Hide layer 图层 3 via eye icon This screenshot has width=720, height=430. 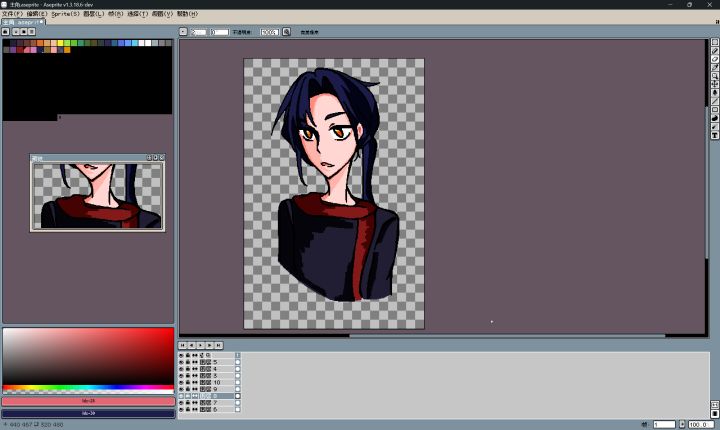coord(181,375)
